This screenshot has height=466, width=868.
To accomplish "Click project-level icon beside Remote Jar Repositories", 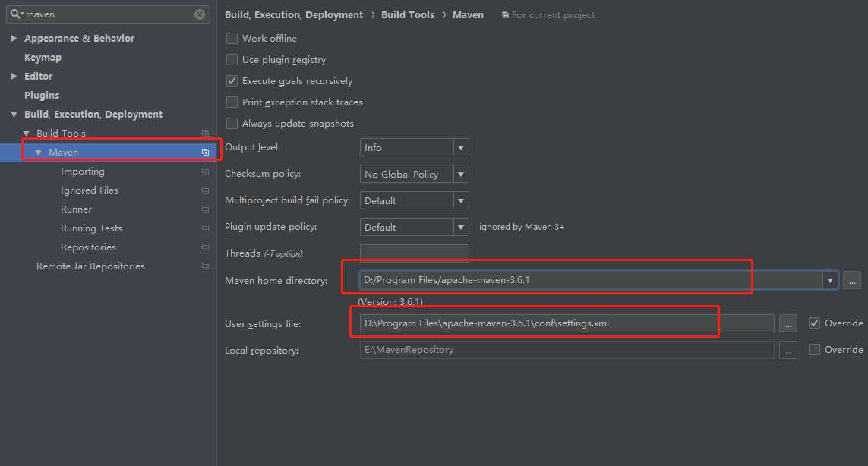I will click(205, 266).
